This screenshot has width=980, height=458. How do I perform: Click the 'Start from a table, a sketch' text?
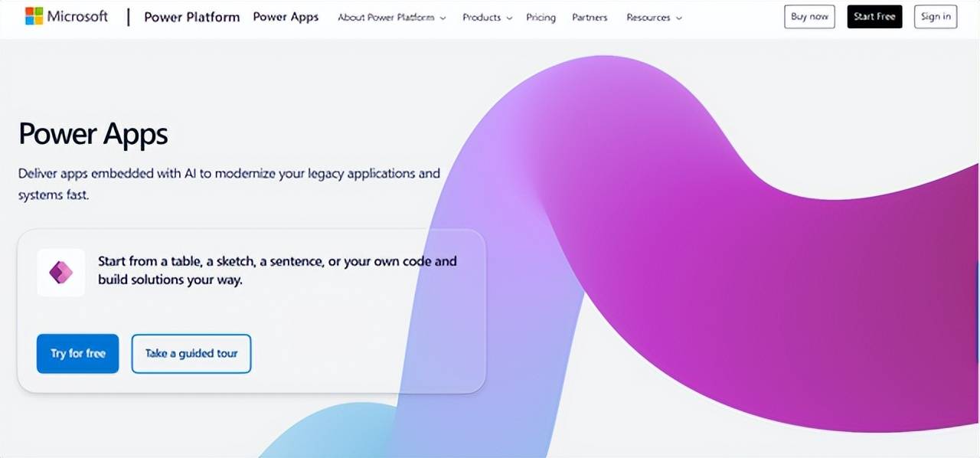(277, 270)
